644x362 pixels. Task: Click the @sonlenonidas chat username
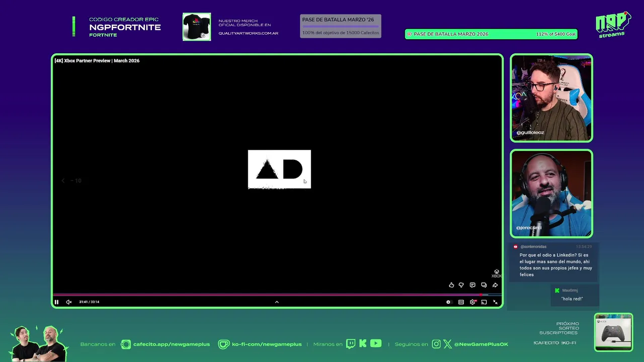pyautogui.click(x=533, y=247)
